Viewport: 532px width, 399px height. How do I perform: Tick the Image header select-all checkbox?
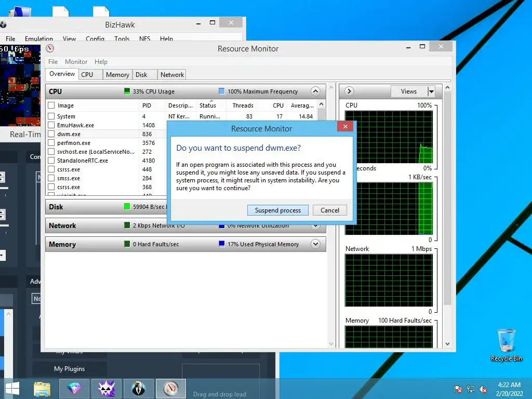pyautogui.click(x=51, y=105)
